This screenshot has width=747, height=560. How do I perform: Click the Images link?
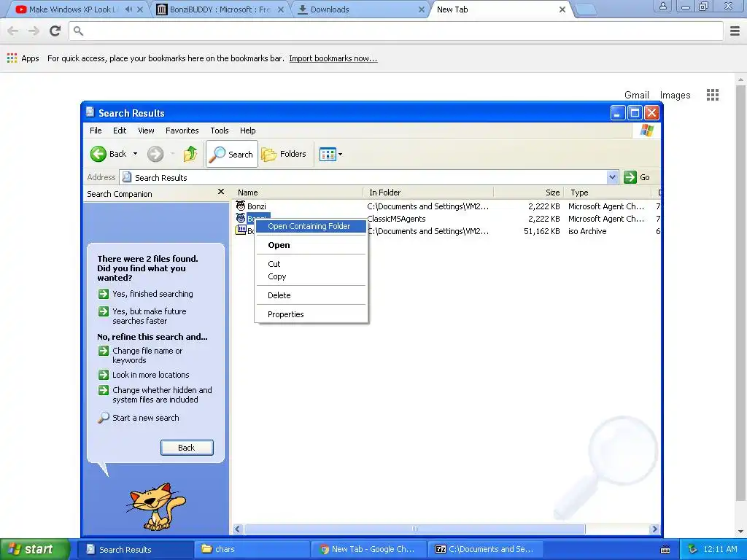click(675, 95)
